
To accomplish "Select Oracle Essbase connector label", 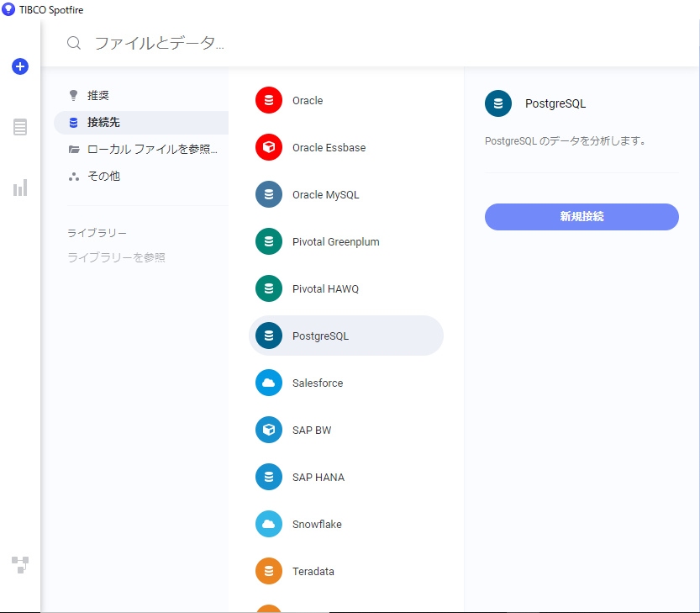I will pyautogui.click(x=329, y=147).
